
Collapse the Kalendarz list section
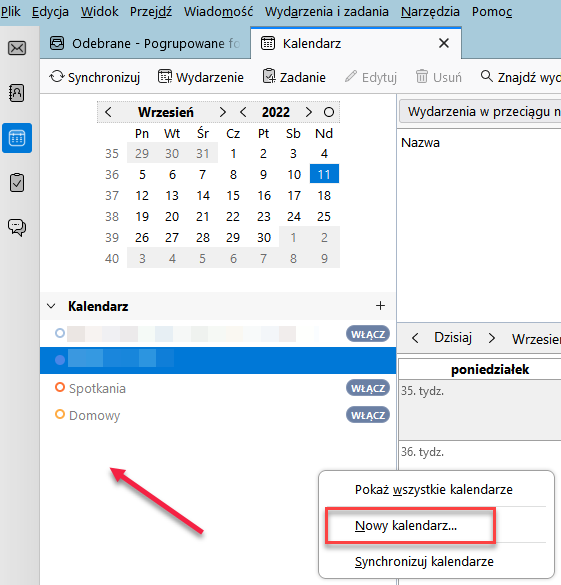(x=51, y=306)
